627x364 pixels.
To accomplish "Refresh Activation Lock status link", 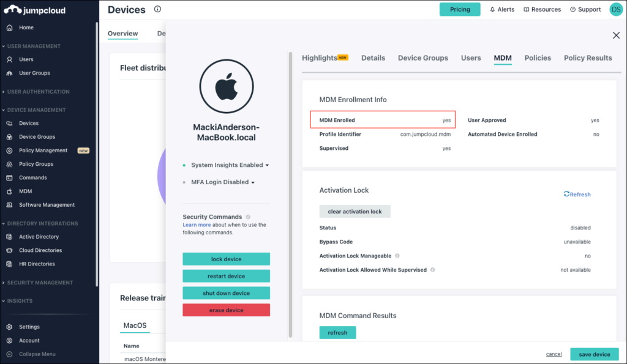I will pyautogui.click(x=577, y=195).
